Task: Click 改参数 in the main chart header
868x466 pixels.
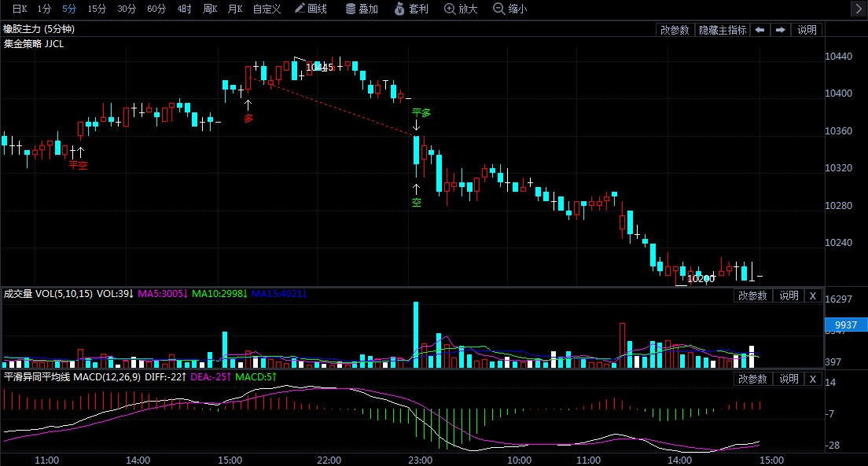Action: [675, 30]
